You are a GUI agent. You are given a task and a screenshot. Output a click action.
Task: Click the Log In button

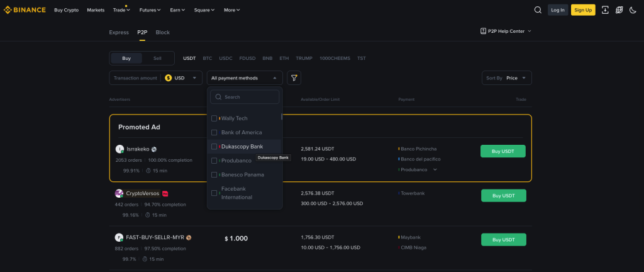pos(558,10)
